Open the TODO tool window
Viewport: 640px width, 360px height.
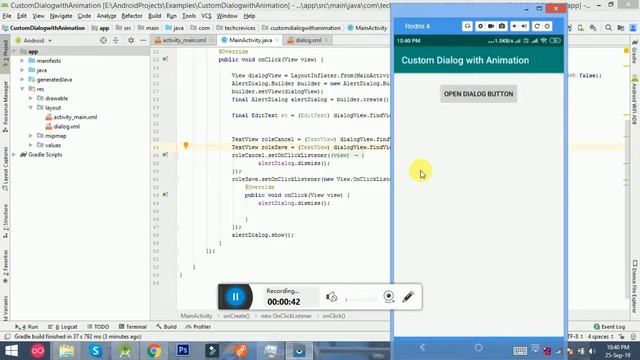(x=98, y=327)
